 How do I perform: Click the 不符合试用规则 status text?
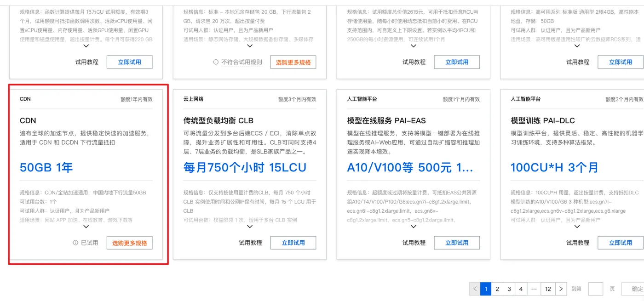[x=241, y=62]
